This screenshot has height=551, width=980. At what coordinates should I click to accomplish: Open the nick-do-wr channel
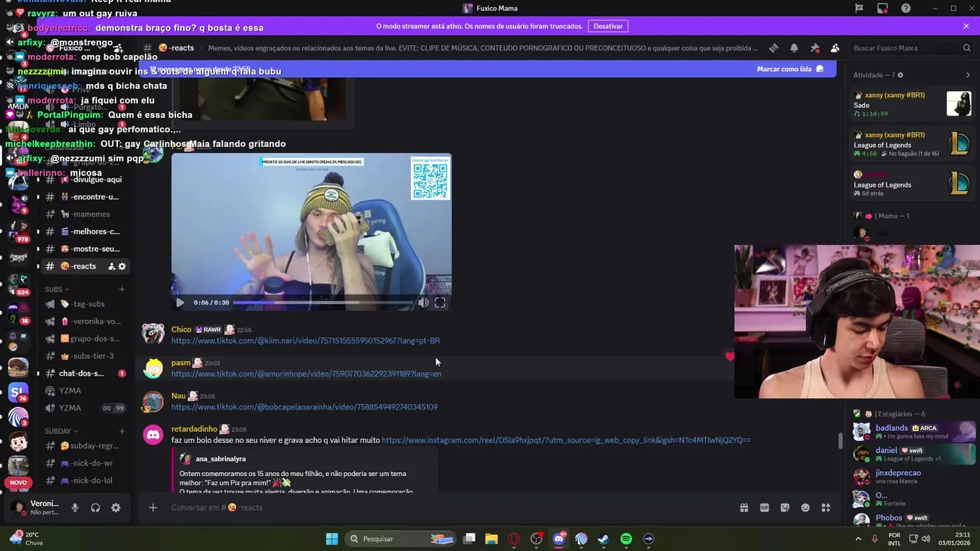tap(84, 463)
